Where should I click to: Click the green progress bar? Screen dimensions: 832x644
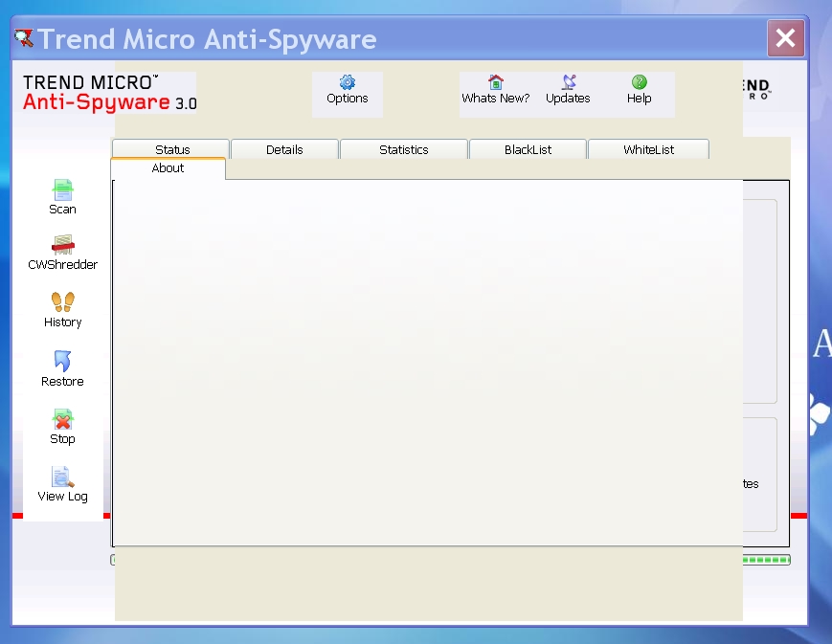click(x=766, y=560)
